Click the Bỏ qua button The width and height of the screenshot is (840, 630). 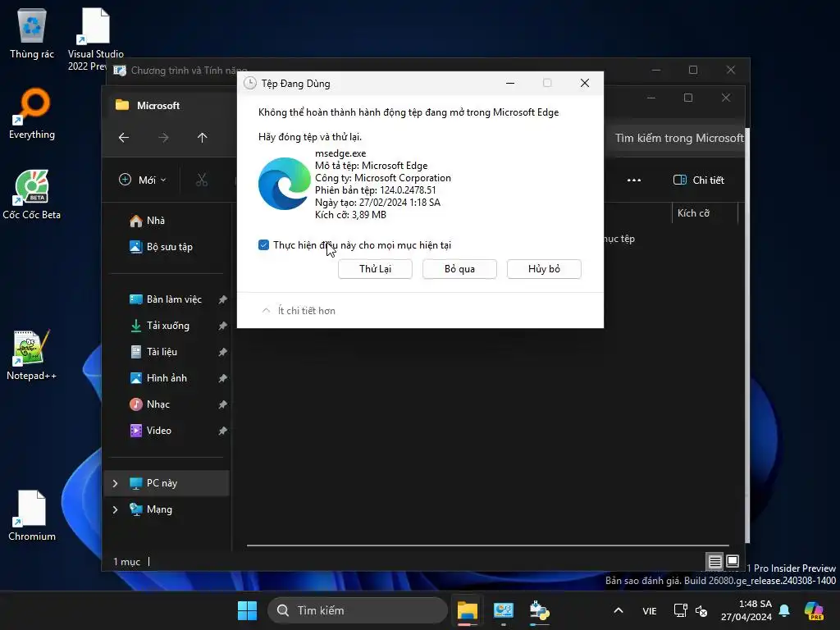click(x=459, y=269)
